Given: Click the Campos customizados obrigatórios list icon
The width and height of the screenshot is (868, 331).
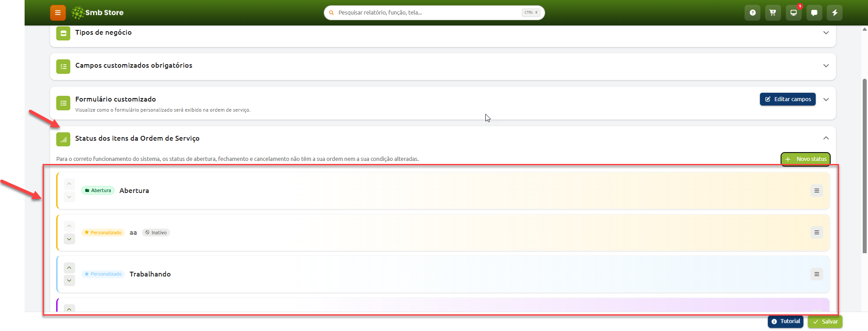Looking at the screenshot, I should click(63, 66).
